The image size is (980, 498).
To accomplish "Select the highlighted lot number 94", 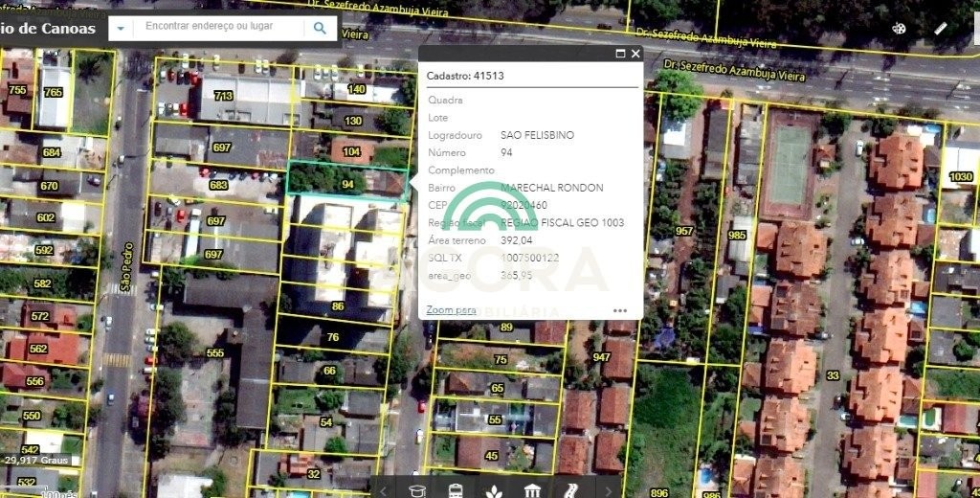I will pos(348,183).
